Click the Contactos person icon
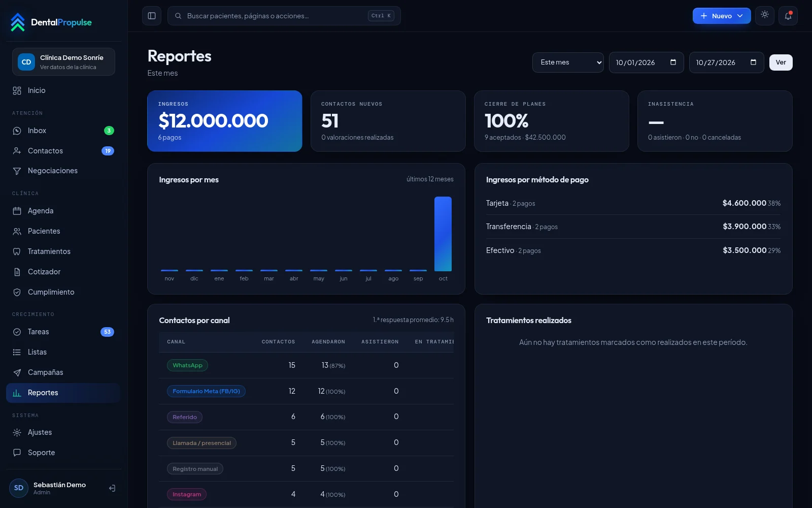The image size is (812, 508). [17, 151]
